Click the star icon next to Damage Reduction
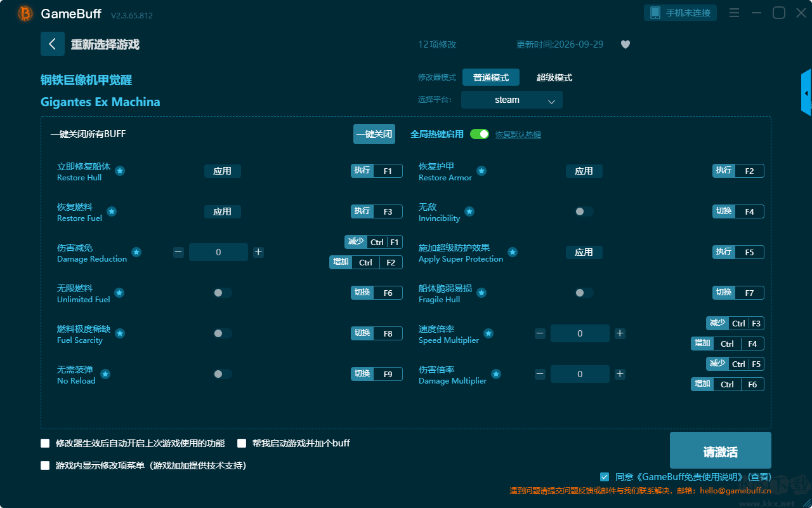 click(136, 252)
